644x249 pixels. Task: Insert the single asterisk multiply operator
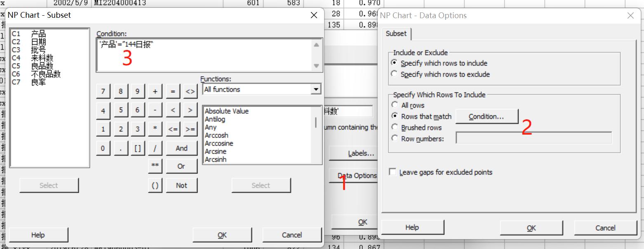[155, 129]
